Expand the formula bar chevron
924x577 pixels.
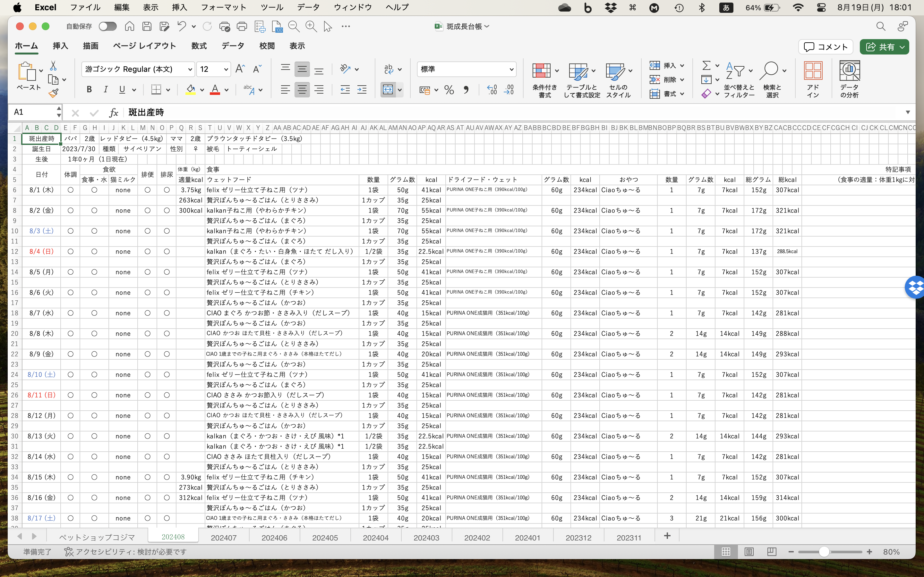point(908,112)
